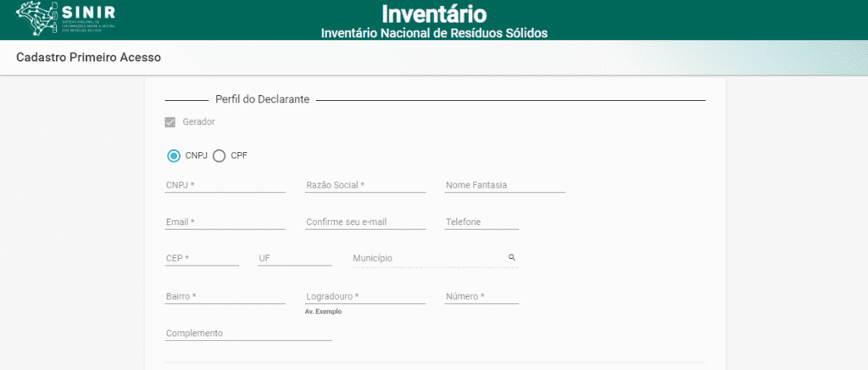Focus the Logradouro * field
Screen dimensions: 868x370
click(x=365, y=297)
